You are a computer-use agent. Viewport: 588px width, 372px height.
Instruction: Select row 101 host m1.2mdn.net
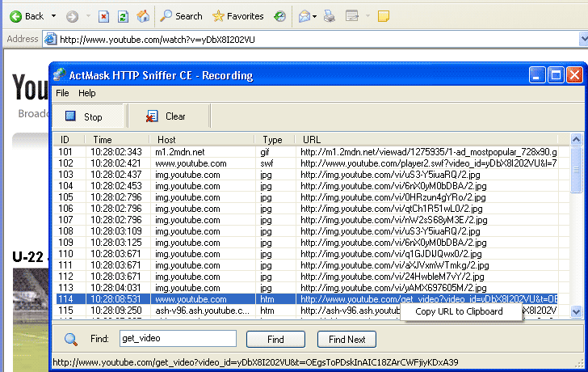point(307,152)
